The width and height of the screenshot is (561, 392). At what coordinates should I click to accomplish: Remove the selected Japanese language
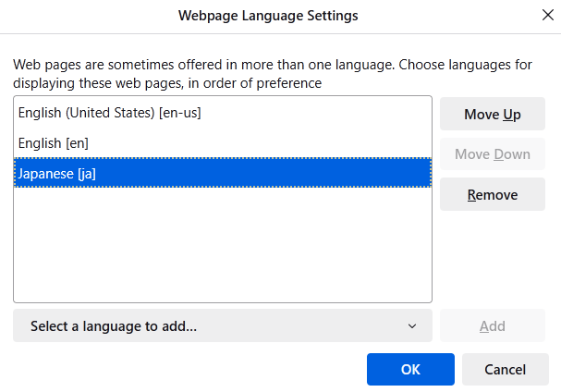point(492,194)
